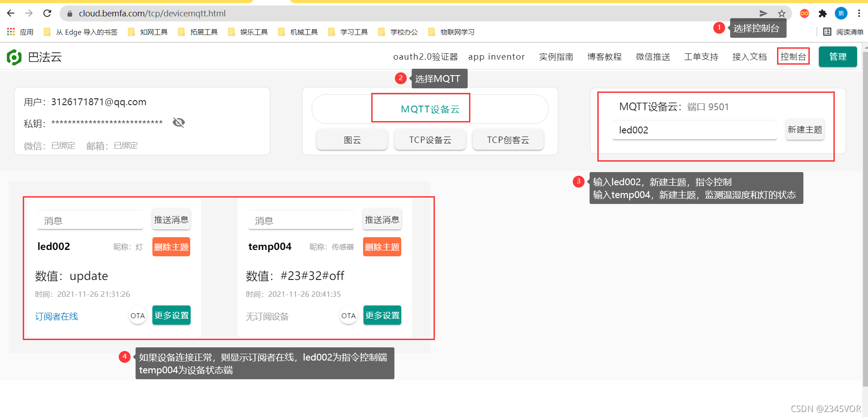Click the page's vertical scrollbar

point(865,219)
